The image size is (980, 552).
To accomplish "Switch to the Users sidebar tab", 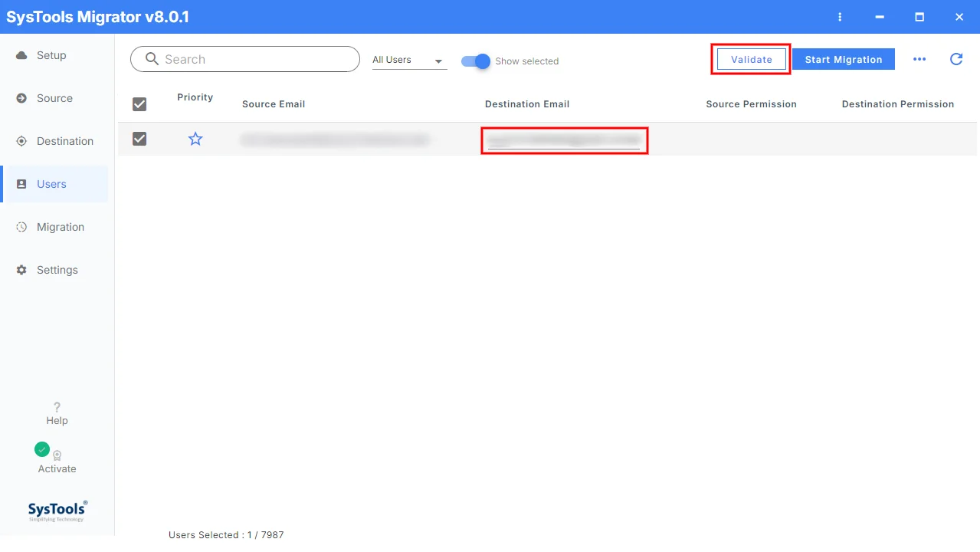I will click(x=54, y=184).
